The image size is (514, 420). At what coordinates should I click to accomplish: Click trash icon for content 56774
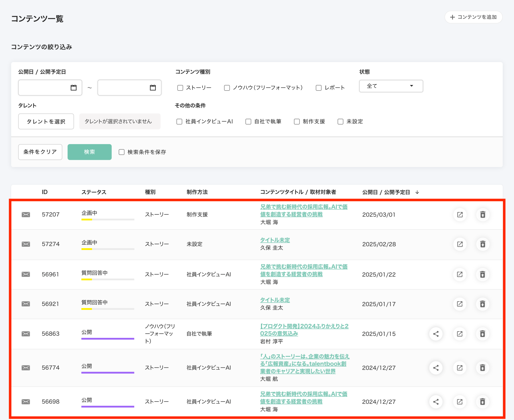tap(483, 368)
